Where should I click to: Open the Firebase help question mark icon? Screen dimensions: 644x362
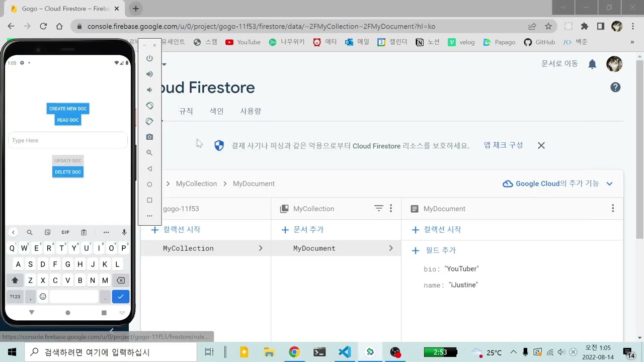615,87
